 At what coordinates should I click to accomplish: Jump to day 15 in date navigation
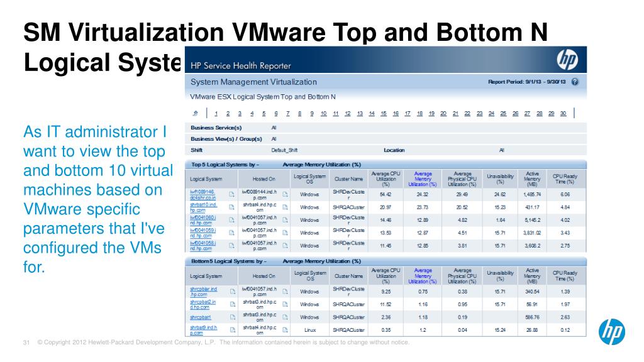click(x=384, y=114)
